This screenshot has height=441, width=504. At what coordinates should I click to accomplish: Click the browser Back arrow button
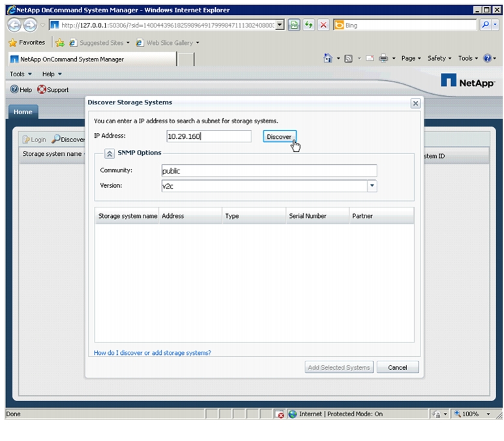[14, 25]
